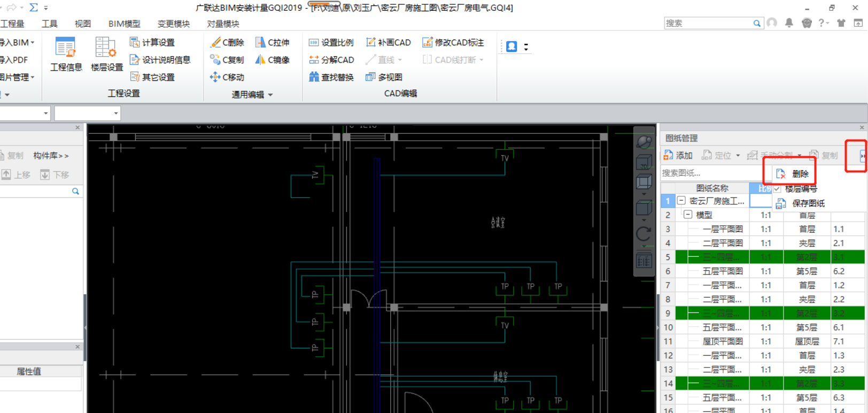Click the 搜索图纸 input field

[714, 173]
